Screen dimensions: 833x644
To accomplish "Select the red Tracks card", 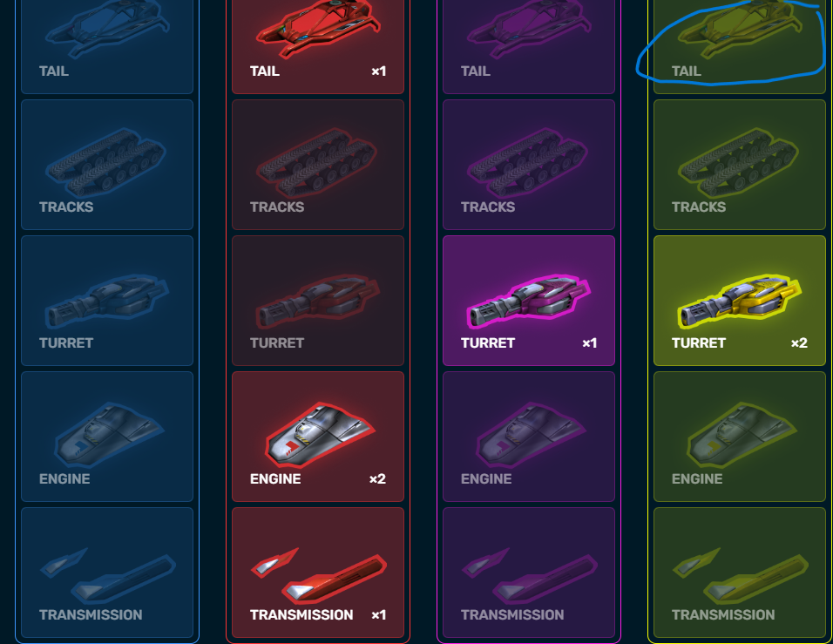I will click(318, 165).
